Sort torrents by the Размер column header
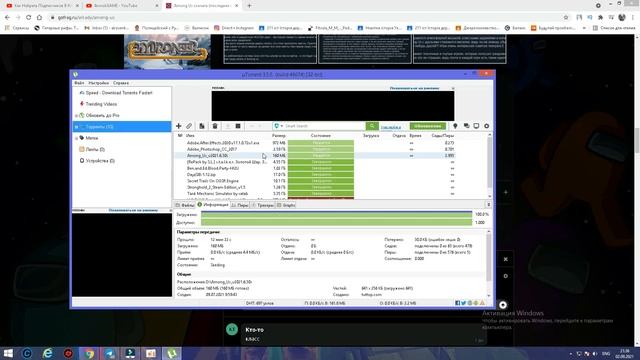The width and height of the screenshot is (640, 360). coord(279,136)
